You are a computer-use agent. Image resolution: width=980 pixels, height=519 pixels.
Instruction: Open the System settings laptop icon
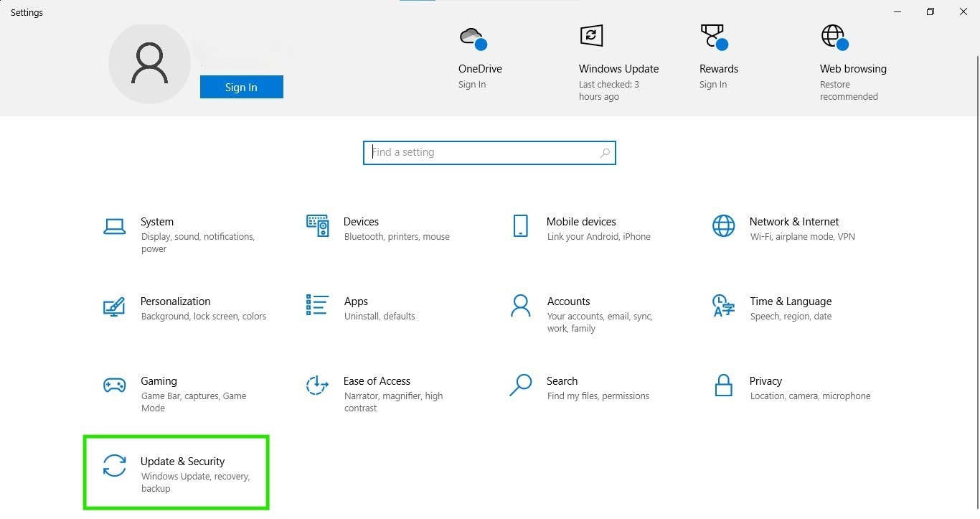(115, 227)
